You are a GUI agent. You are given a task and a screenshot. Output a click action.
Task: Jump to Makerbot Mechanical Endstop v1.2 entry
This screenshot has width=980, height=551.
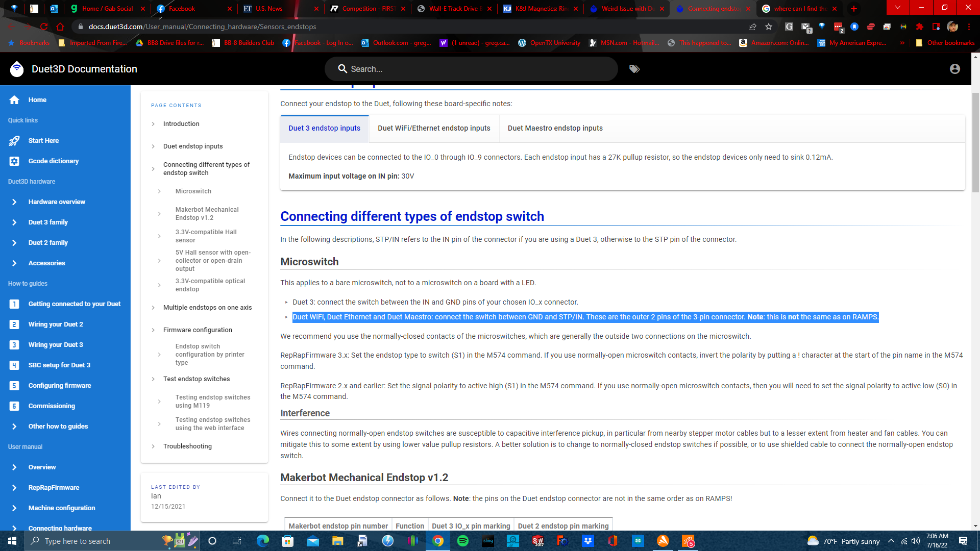point(207,214)
